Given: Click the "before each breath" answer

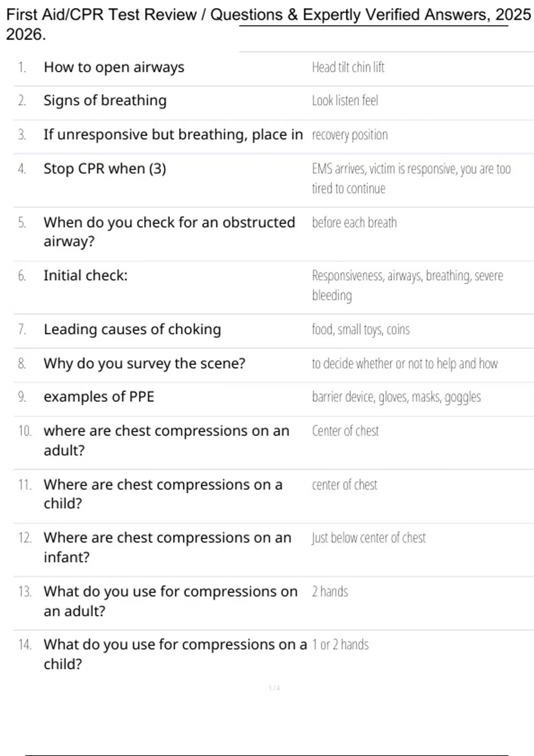Looking at the screenshot, I should tap(354, 222).
